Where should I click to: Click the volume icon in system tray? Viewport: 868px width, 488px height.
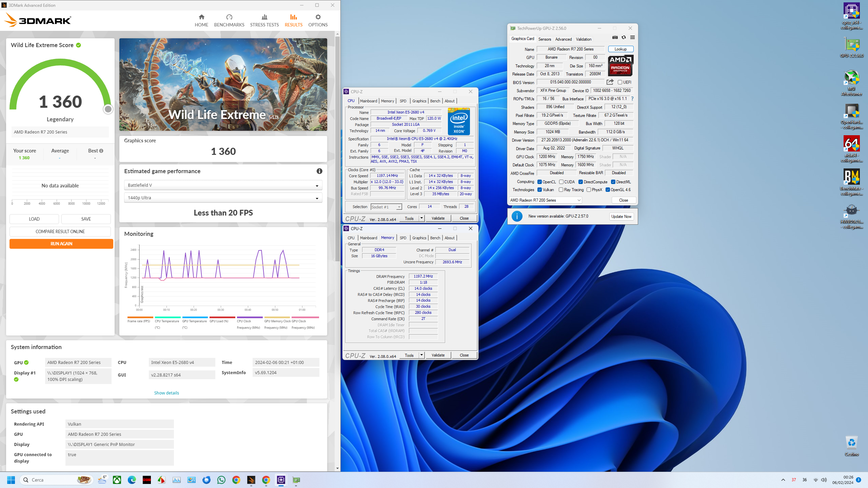pyautogui.click(x=824, y=480)
